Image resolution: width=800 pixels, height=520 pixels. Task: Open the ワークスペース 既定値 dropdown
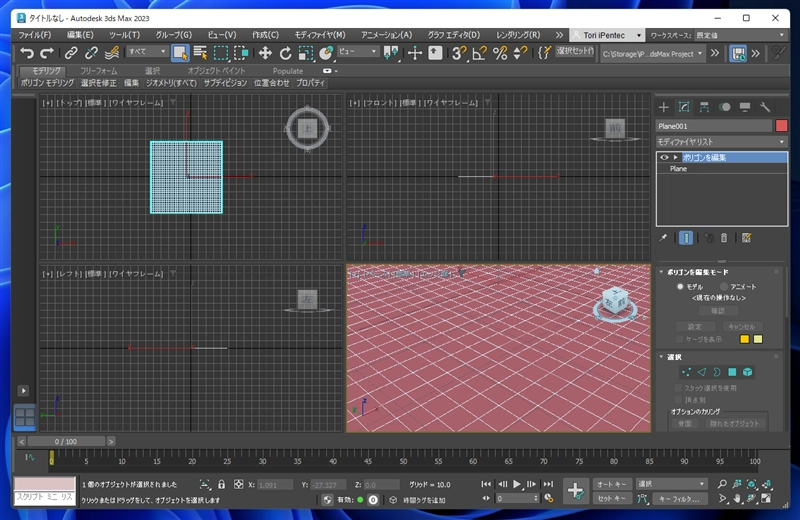coord(740,35)
